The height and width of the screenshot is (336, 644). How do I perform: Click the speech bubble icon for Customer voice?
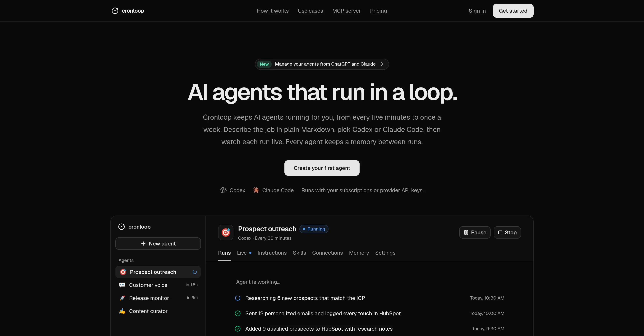coord(122,285)
